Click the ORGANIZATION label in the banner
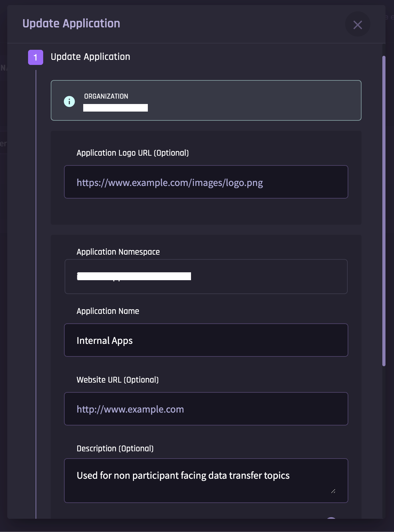394x532 pixels. (106, 96)
